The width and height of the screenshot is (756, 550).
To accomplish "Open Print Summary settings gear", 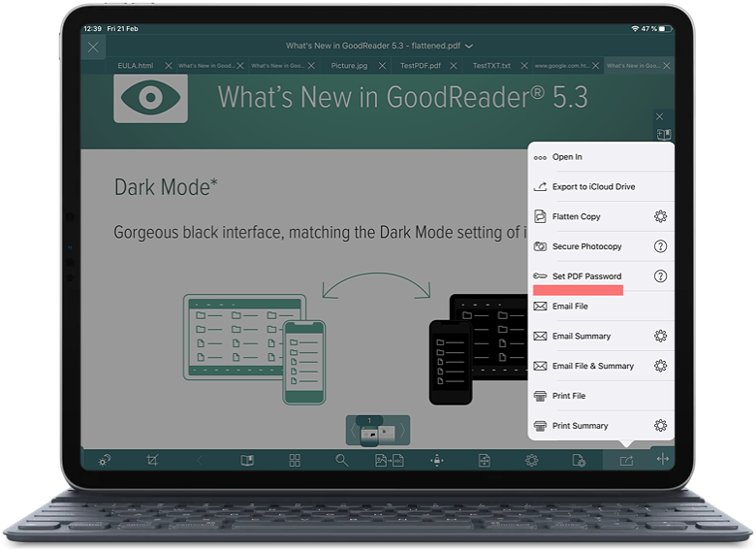I will point(661,426).
